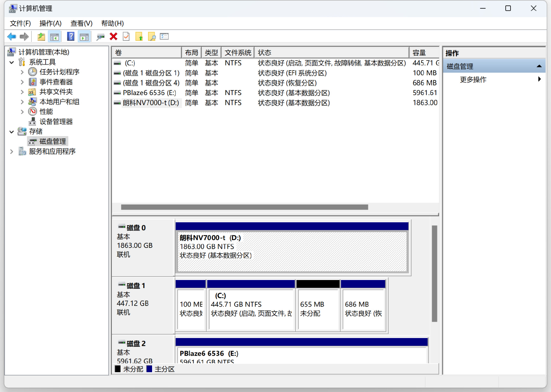The height and width of the screenshot is (392, 551).
Task: Select the (磁盘 1 磁盘分区 4) volume row
Action: [x=275, y=83]
